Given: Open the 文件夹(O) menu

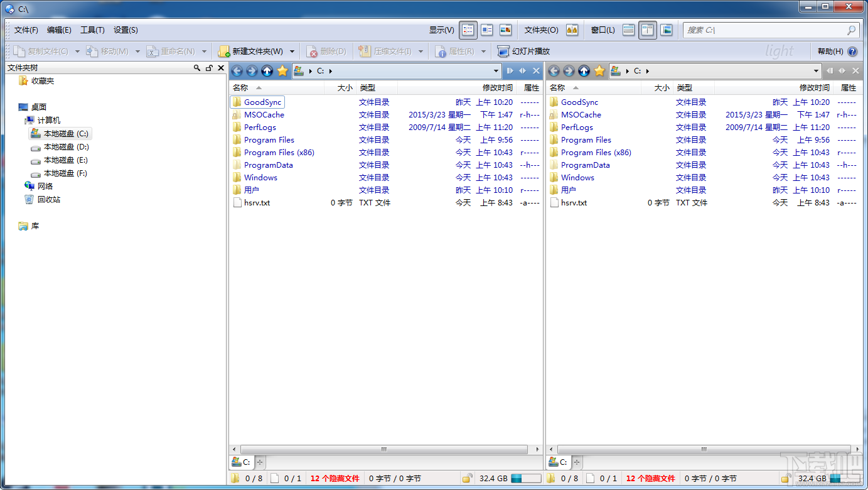Looking at the screenshot, I should (541, 30).
